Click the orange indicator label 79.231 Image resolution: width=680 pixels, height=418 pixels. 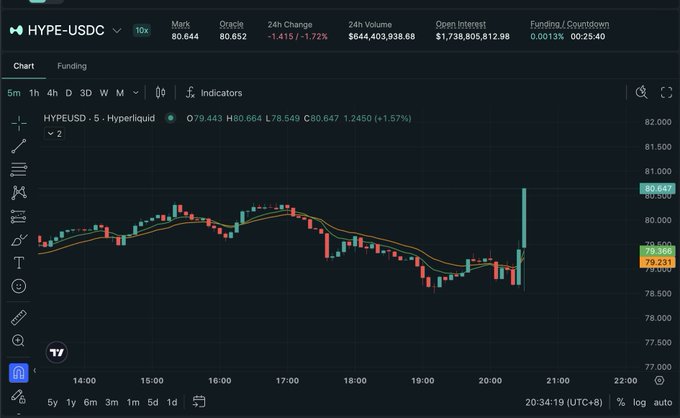657,262
